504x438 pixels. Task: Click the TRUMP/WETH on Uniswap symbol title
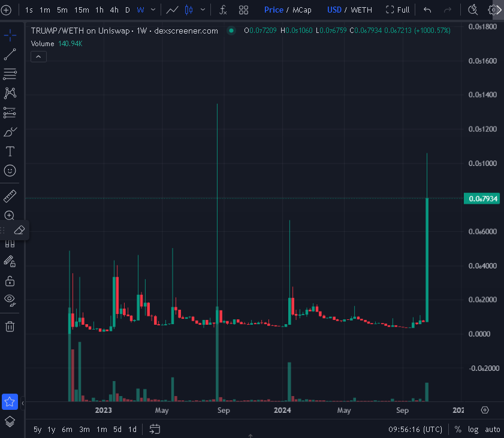[125, 31]
